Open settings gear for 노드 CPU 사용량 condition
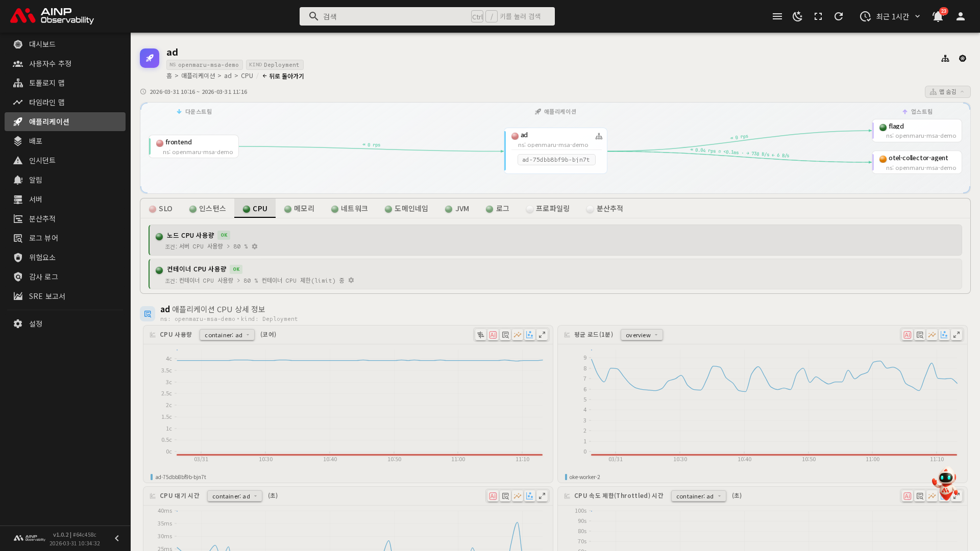The image size is (980, 551). 255,246
